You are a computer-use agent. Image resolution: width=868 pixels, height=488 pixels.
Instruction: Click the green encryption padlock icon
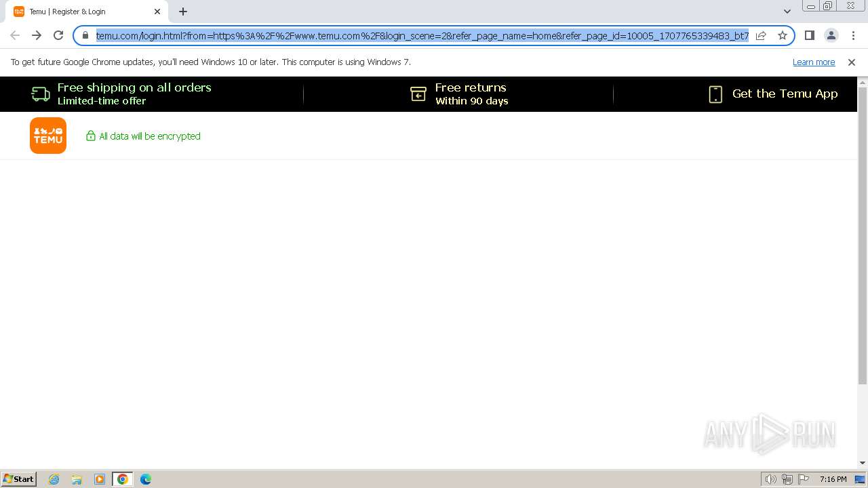91,136
